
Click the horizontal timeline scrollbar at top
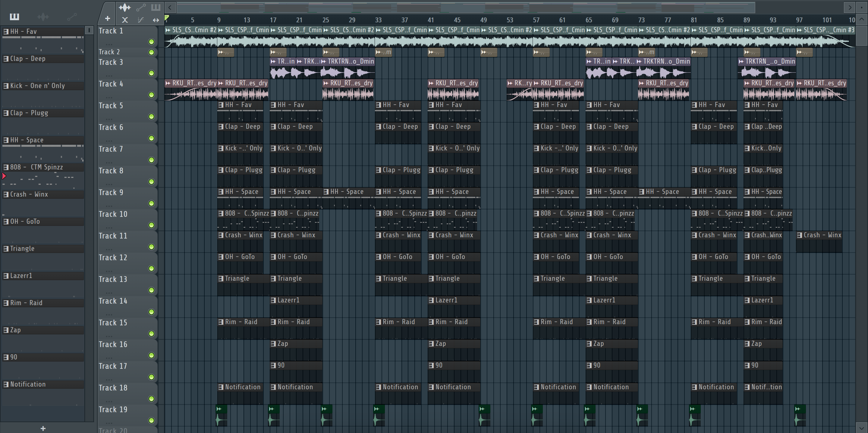465,7
